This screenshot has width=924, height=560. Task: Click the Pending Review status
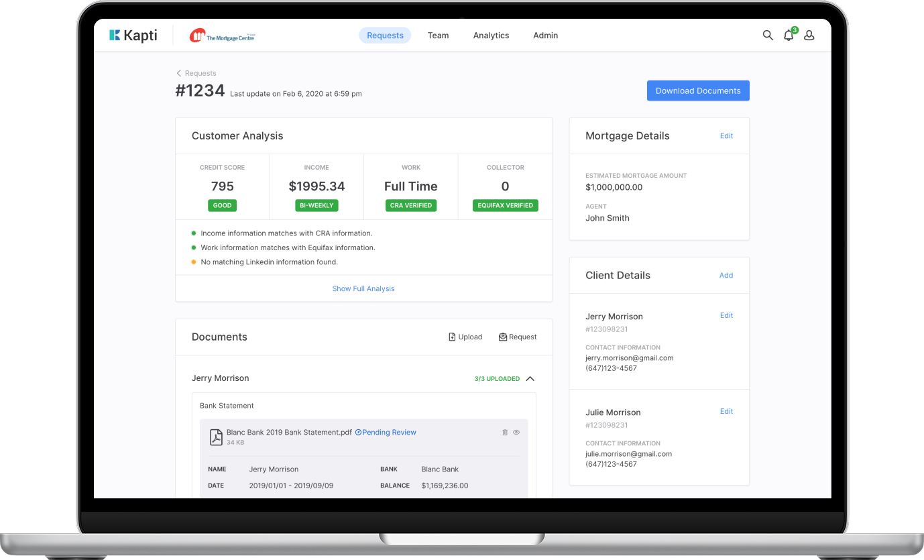pyautogui.click(x=386, y=433)
